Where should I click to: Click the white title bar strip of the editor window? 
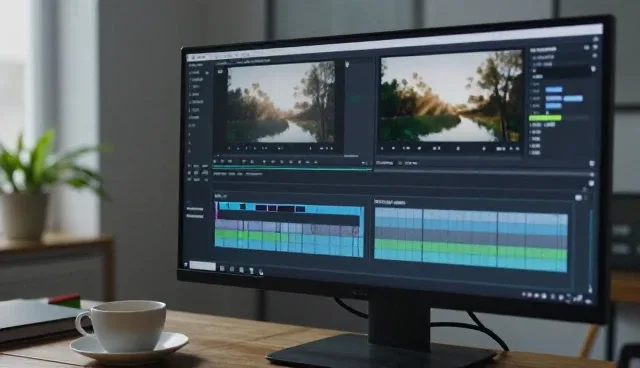[x=394, y=42]
